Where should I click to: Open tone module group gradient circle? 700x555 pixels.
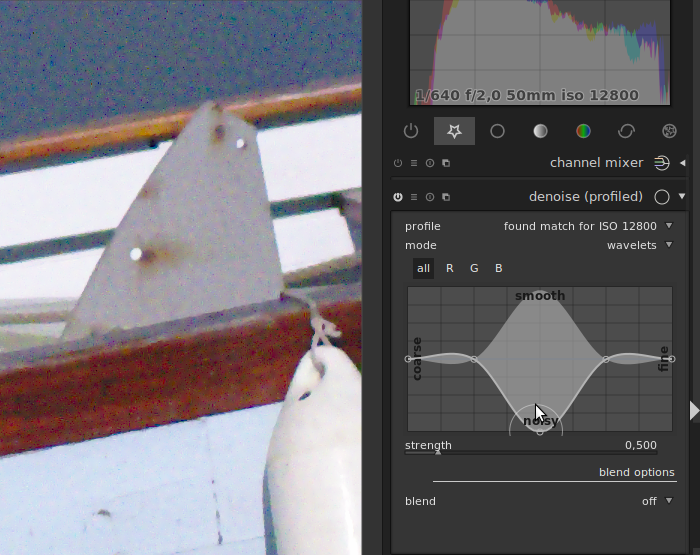540,131
